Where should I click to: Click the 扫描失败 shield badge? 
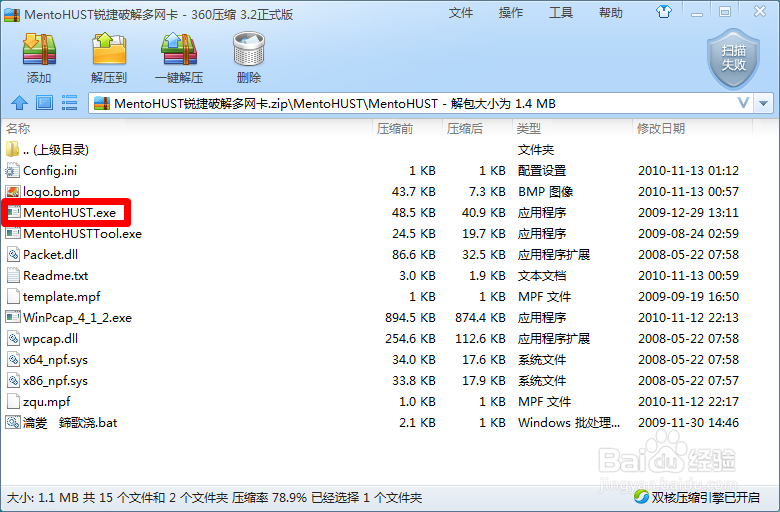tap(734, 59)
